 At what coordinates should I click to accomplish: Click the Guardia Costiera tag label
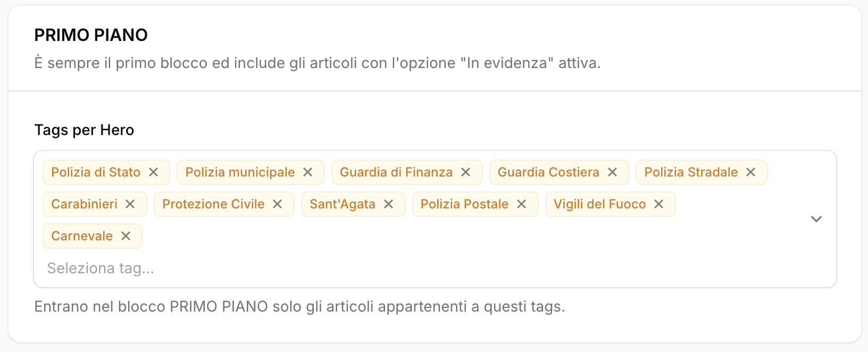pos(548,172)
